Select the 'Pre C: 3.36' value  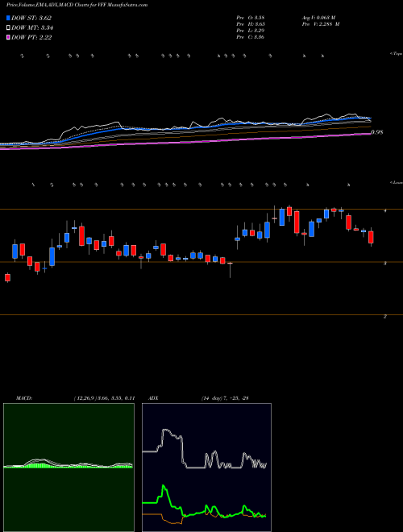point(251,37)
